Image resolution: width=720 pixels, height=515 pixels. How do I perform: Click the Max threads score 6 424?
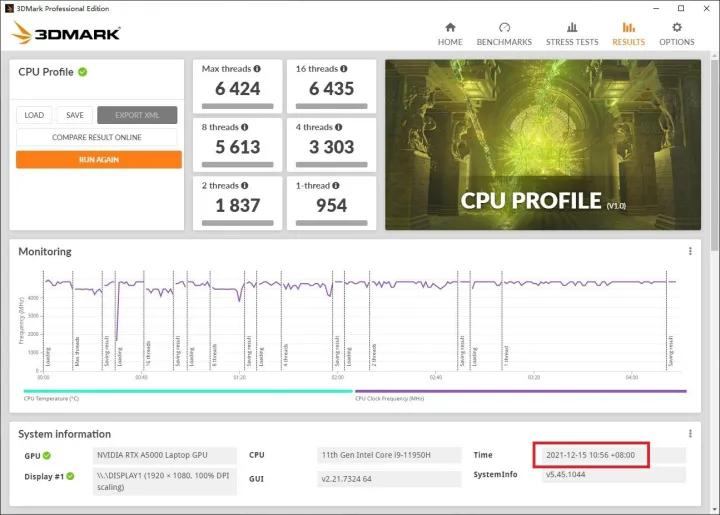237,89
